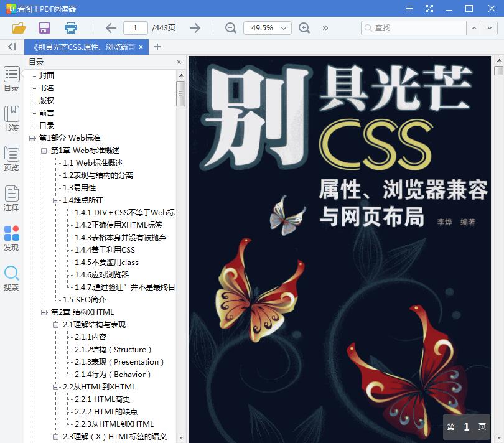Image resolution: width=504 pixels, height=443 pixels.
Task: Open section 1.4.5不要滥用class
Action: [107, 263]
